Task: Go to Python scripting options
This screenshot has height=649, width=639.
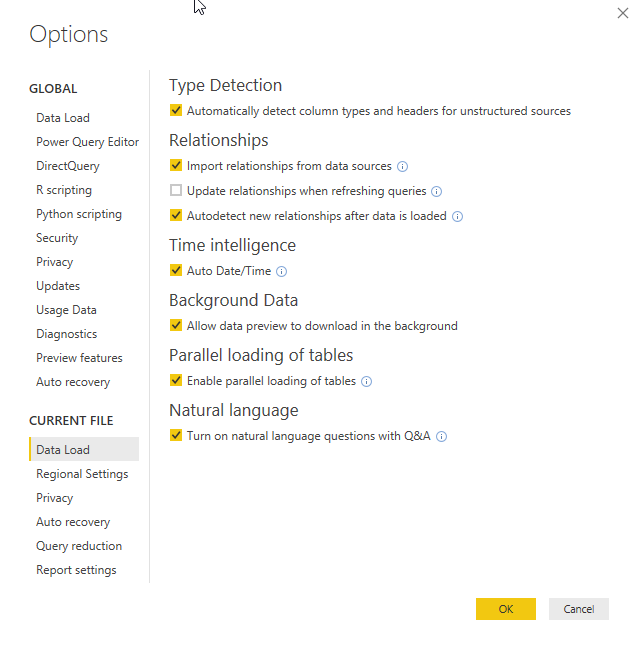Action: (x=79, y=214)
